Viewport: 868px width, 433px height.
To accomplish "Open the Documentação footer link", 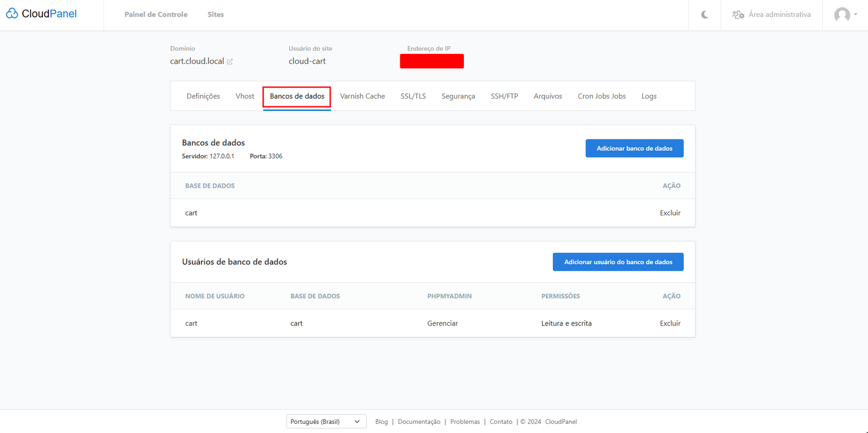I will 419,422.
